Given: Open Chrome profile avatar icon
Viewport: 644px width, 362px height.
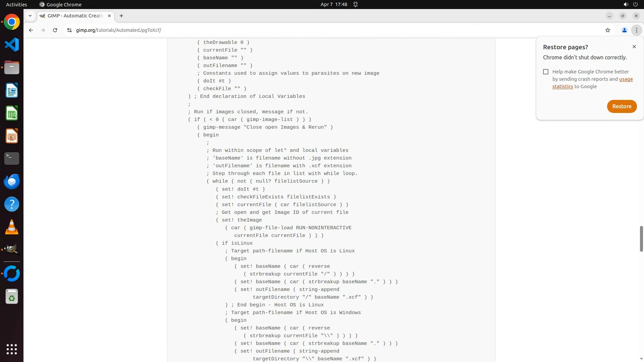Looking at the screenshot, I should (624, 30).
